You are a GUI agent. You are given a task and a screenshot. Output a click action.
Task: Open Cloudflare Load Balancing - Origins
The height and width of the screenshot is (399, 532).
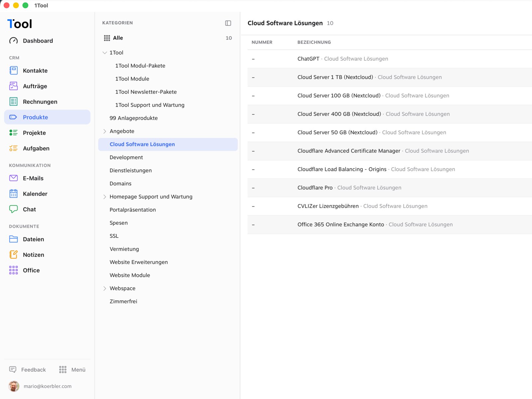[x=389, y=169]
